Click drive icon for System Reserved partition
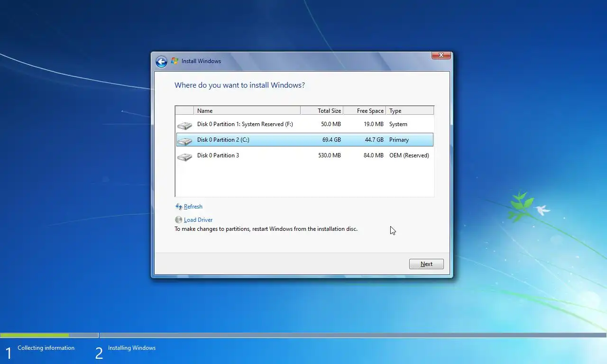Screen dimensions: 607x364 coord(184,126)
